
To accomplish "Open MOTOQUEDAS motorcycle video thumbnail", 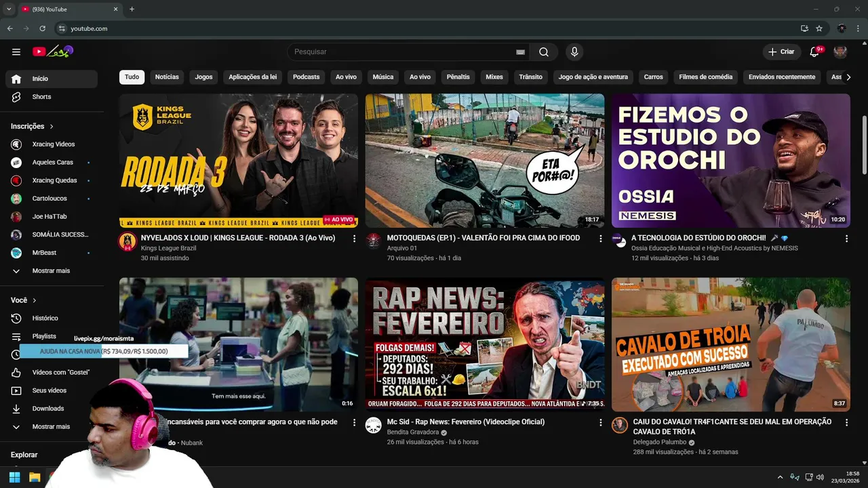I will (485, 161).
